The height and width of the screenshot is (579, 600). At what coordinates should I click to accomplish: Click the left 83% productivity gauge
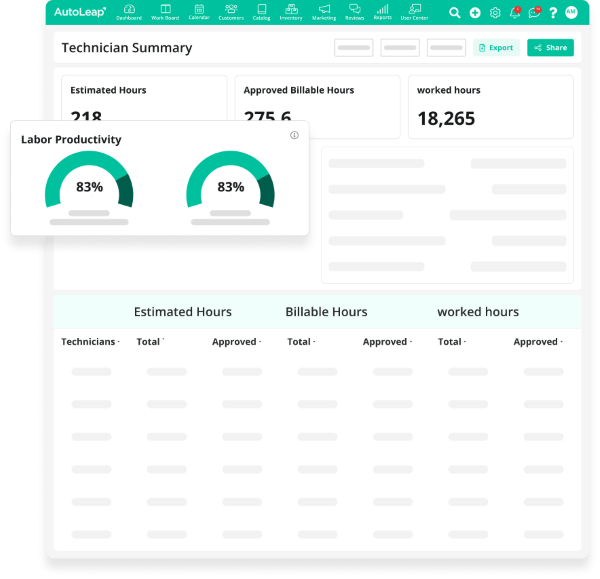pyautogui.click(x=89, y=181)
